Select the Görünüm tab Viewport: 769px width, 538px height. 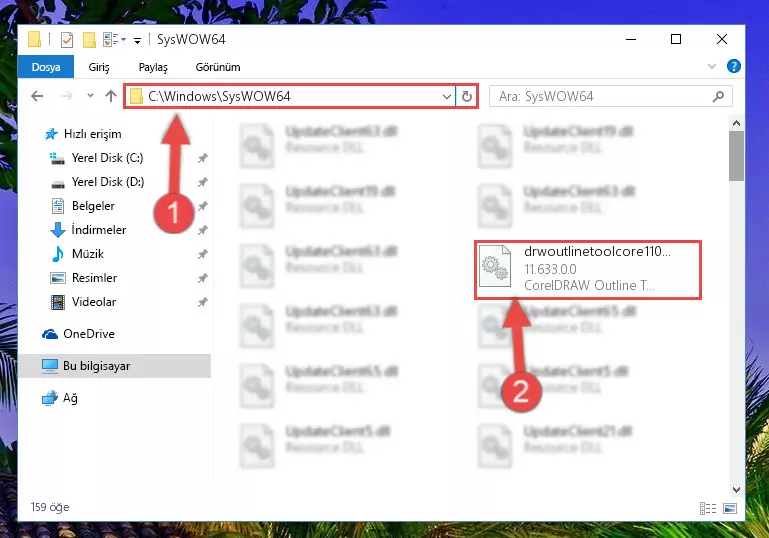[218, 67]
